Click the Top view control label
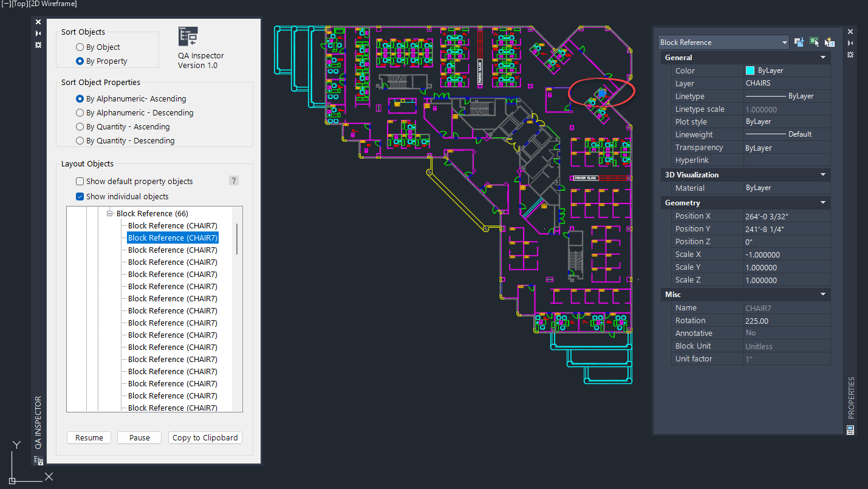Viewport: 868px width, 489px height. pyautogui.click(x=19, y=4)
